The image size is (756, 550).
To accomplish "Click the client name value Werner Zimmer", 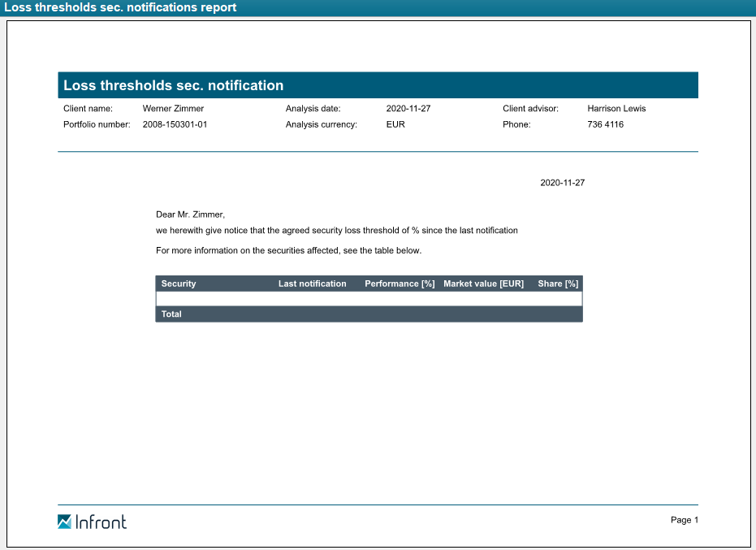I will pos(173,108).
